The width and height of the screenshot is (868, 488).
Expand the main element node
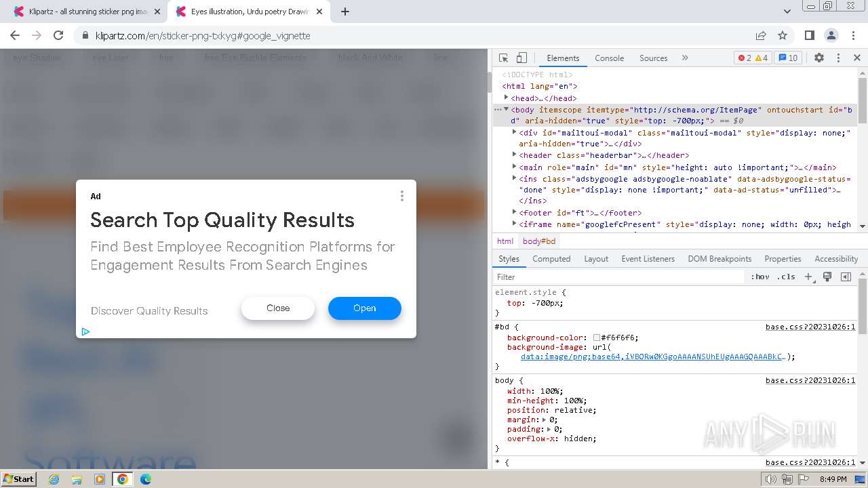pyautogui.click(x=514, y=167)
